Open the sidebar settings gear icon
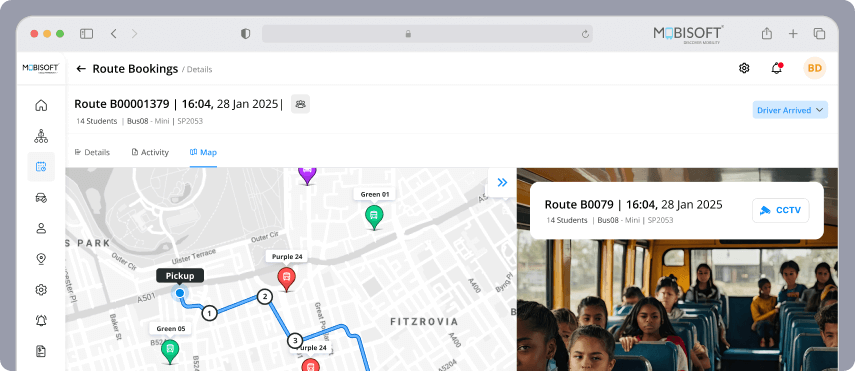Viewport: 855px width, 371px height. coord(41,290)
